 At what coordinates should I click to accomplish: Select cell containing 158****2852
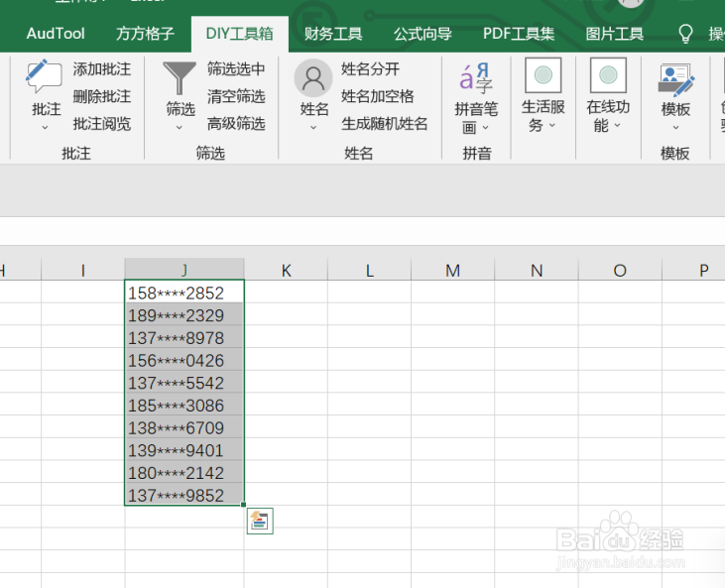[x=184, y=293]
